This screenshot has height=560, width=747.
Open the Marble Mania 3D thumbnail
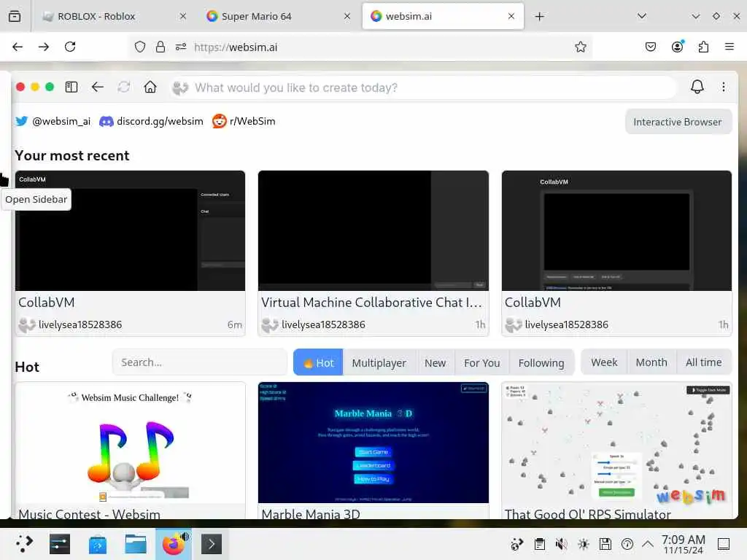373,443
